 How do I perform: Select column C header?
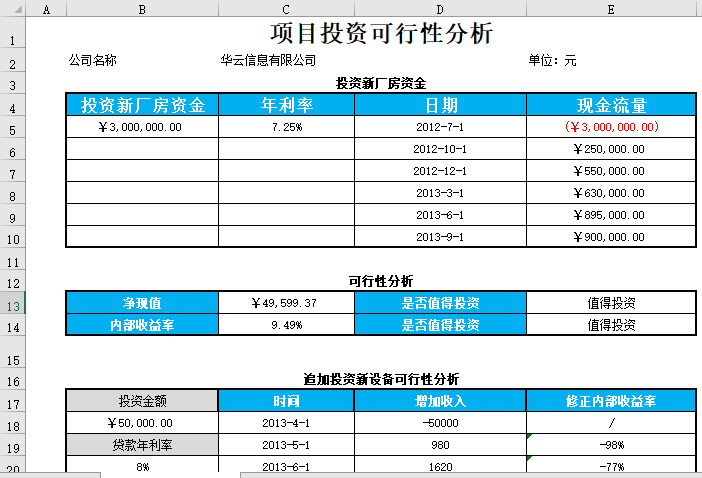pos(286,8)
